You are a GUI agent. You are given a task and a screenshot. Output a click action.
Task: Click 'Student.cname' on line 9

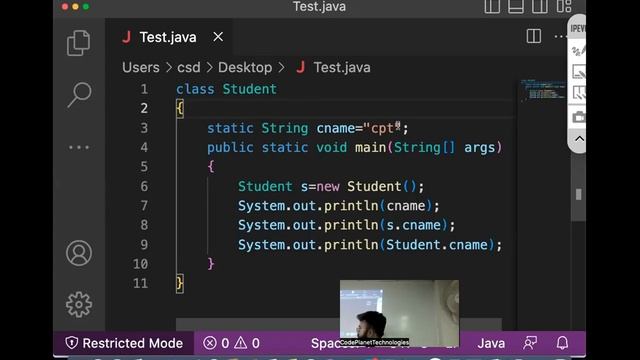[x=437, y=245]
